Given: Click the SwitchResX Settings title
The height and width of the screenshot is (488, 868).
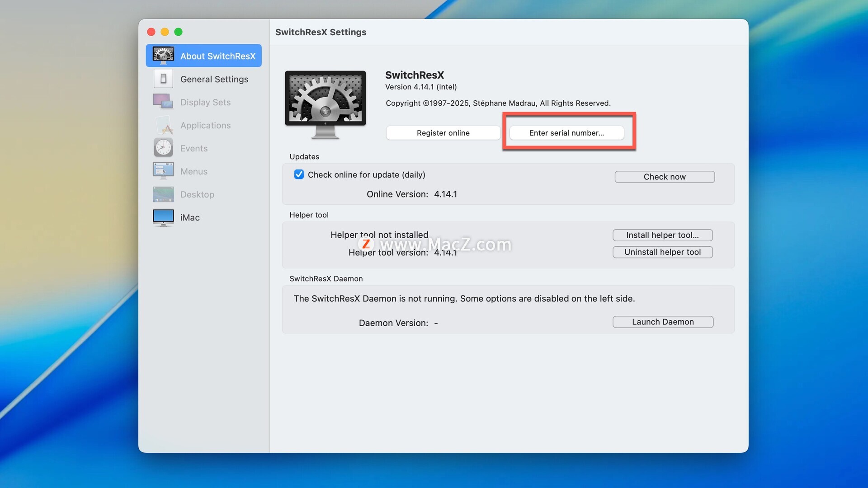Looking at the screenshot, I should click(321, 32).
